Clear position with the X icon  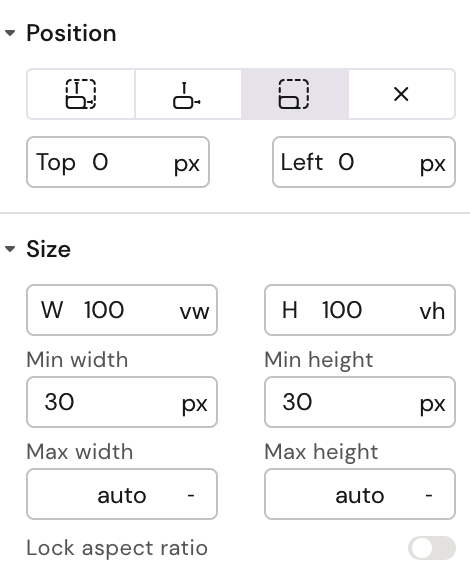coord(401,94)
